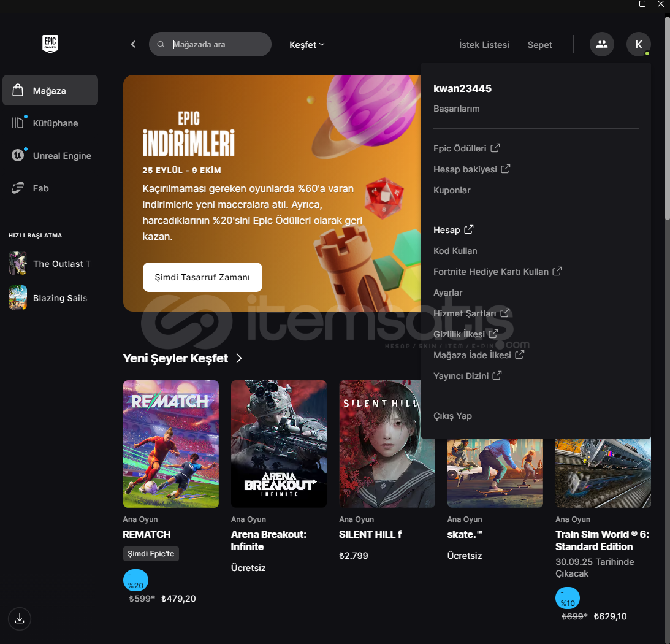Open Fab sidebar item
This screenshot has height=644, width=670.
click(x=50, y=188)
